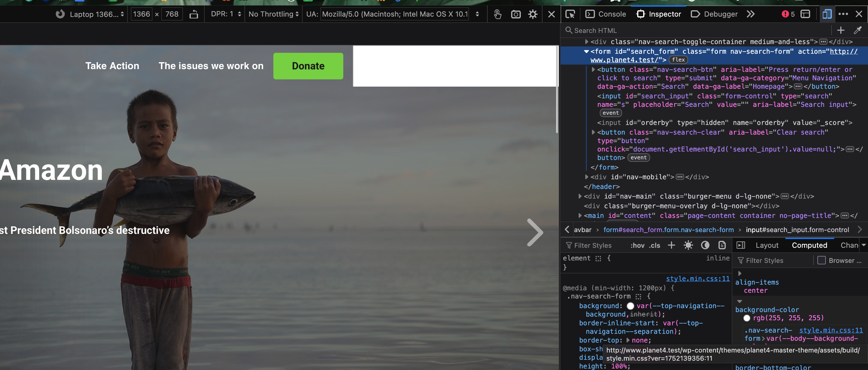Viewport: 868px width, 370px height.
Task: Select an iframe as target document
Action: (x=805, y=14)
